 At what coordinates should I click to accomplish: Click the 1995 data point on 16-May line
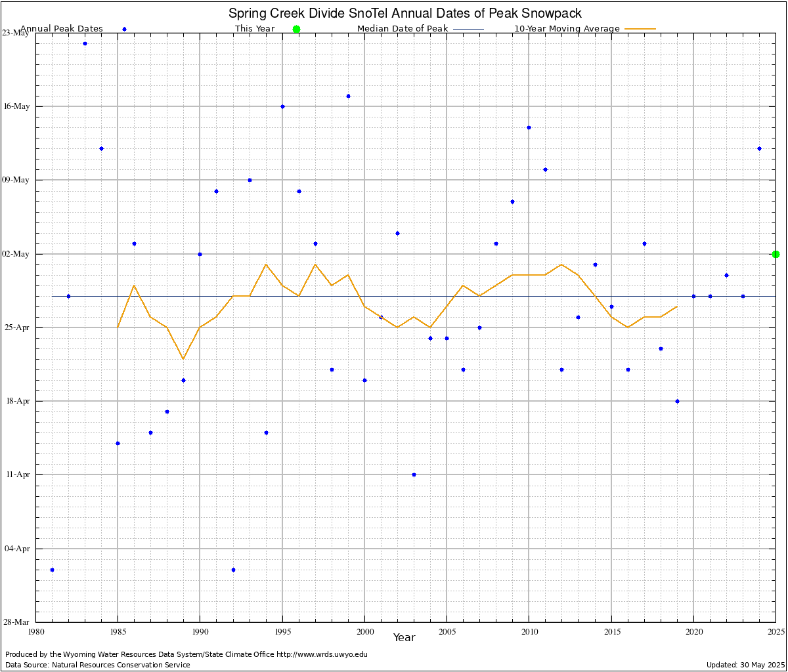282,106
